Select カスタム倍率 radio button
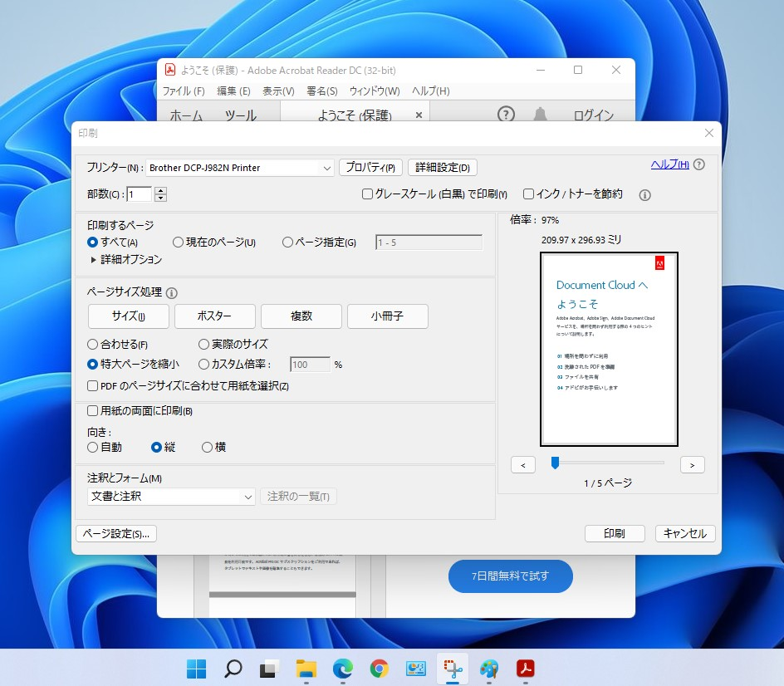 tap(203, 365)
